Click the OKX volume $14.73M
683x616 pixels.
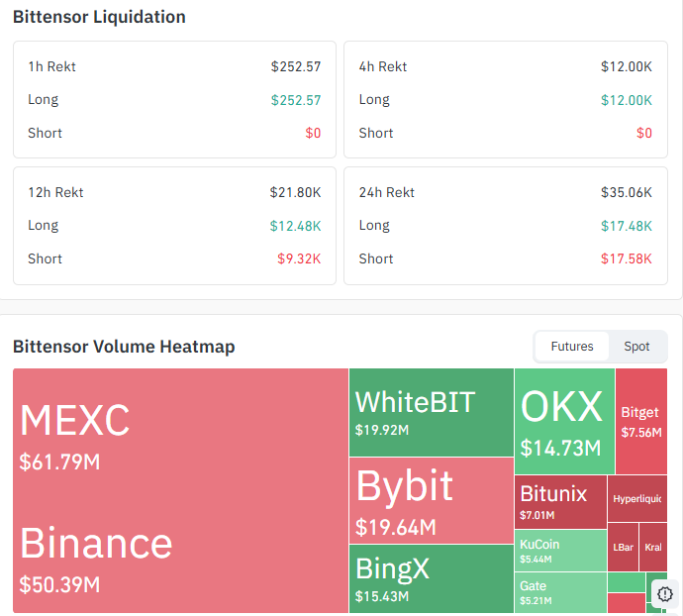(560, 449)
